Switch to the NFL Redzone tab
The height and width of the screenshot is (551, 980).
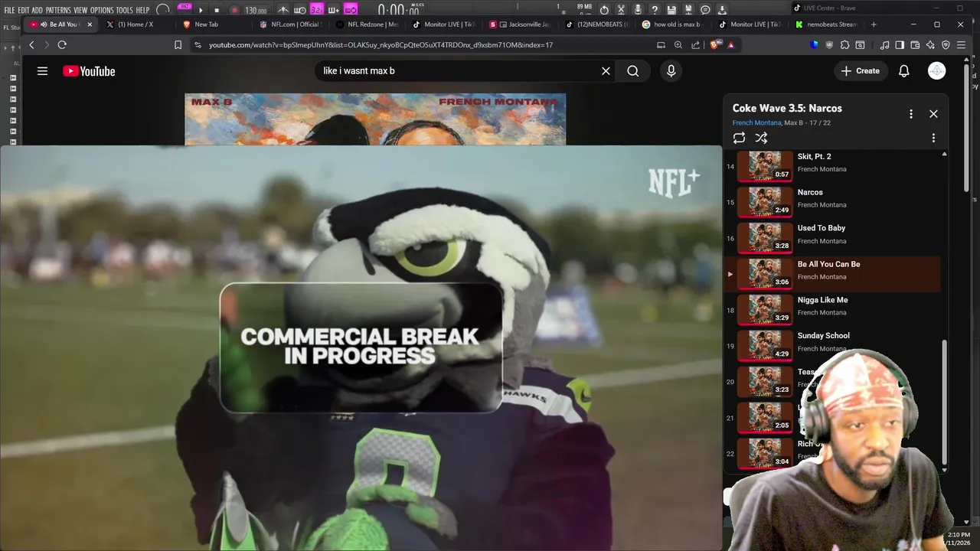[x=367, y=24]
